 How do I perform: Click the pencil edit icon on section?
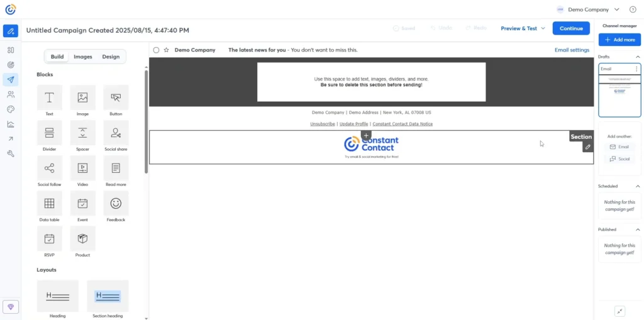pos(588,146)
